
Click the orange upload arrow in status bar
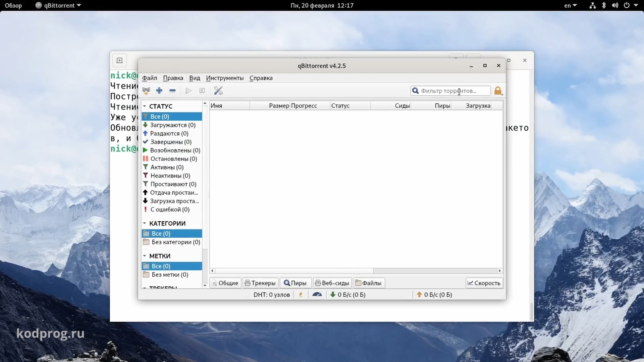point(419,295)
